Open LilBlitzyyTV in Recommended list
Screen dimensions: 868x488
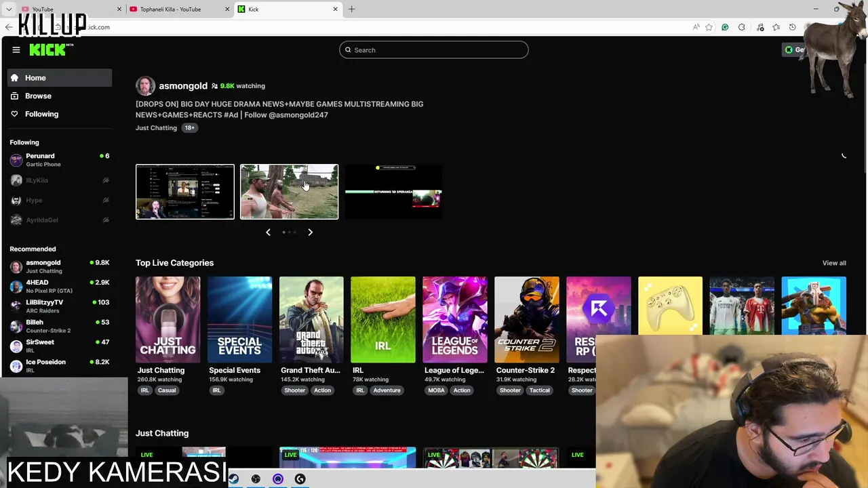coord(60,306)
